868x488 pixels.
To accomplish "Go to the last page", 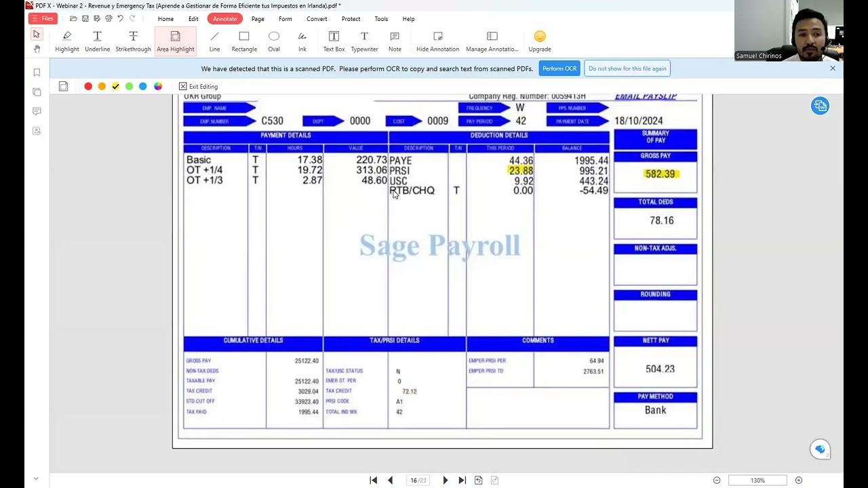I will point(462,480).
